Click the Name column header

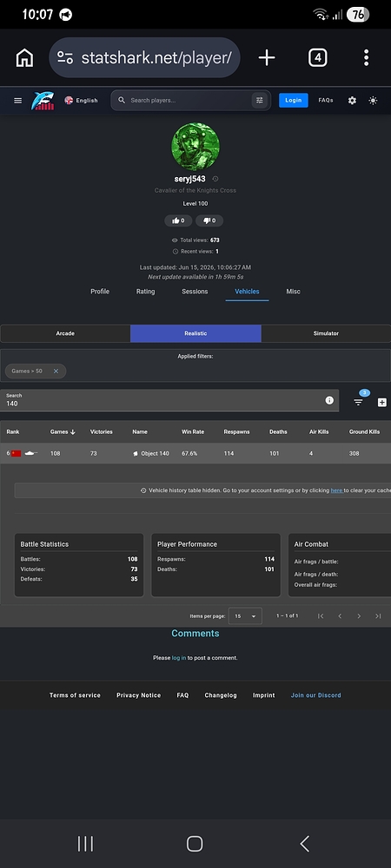coord(140,431)
